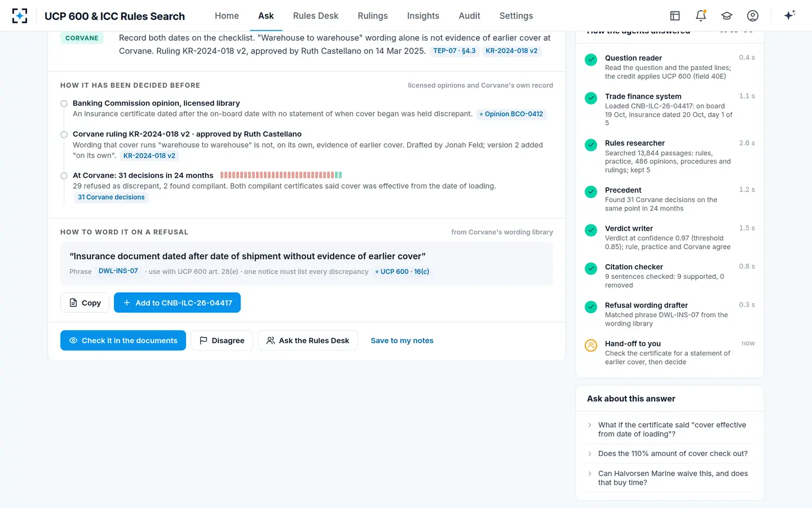The width and height of the screenshot is (812, 508).
Task: Switch to the Rules Desk tab
Action: pos(316,16)
